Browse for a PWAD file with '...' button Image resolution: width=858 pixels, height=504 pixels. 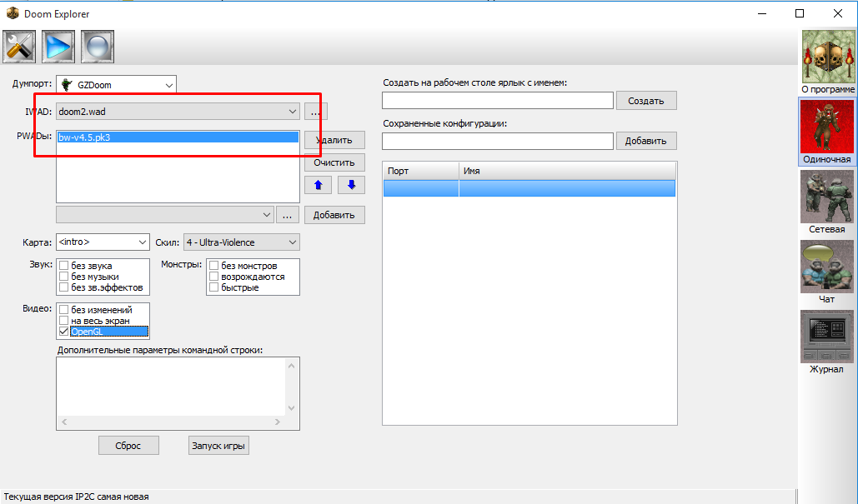point(288,215)
